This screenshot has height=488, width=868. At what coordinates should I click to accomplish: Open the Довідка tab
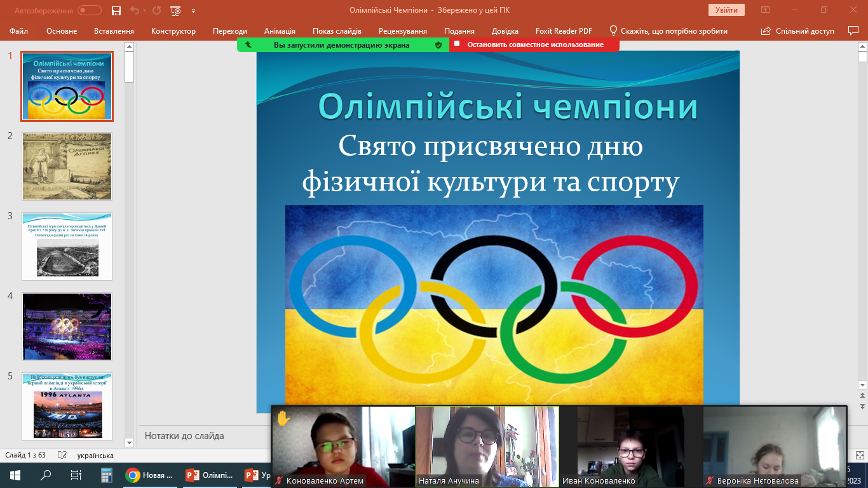tap(505, 30)
